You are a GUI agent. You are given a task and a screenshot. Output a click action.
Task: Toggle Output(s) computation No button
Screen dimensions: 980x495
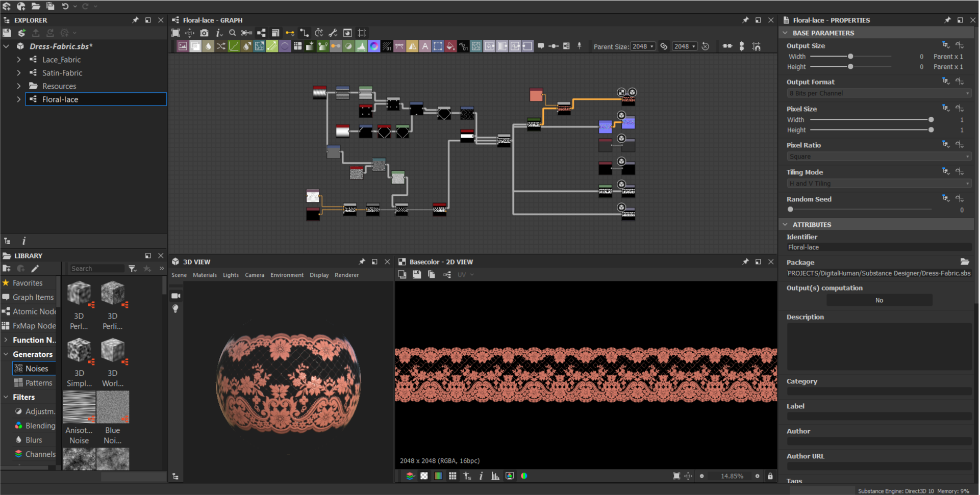[x=879, y=300]
